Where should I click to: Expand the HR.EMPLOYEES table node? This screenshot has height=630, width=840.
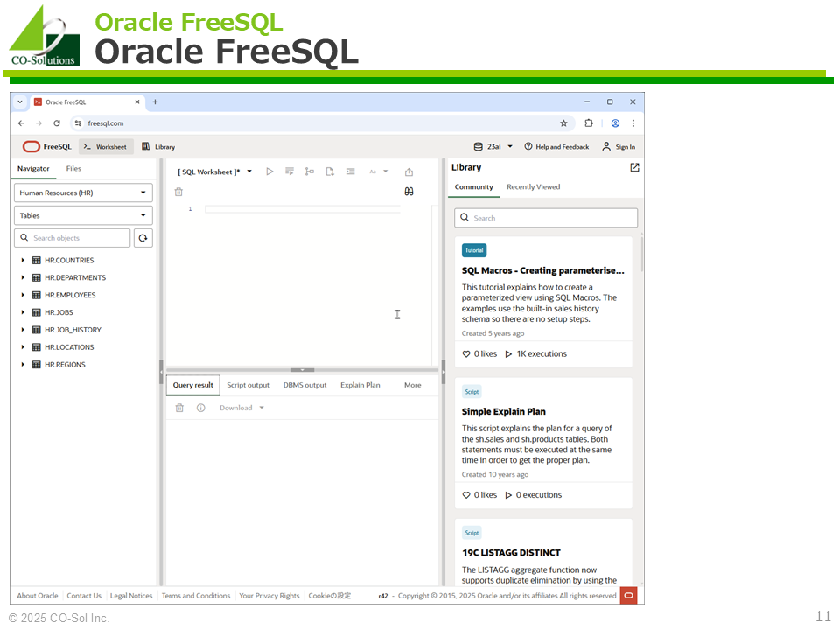(23, 295)
